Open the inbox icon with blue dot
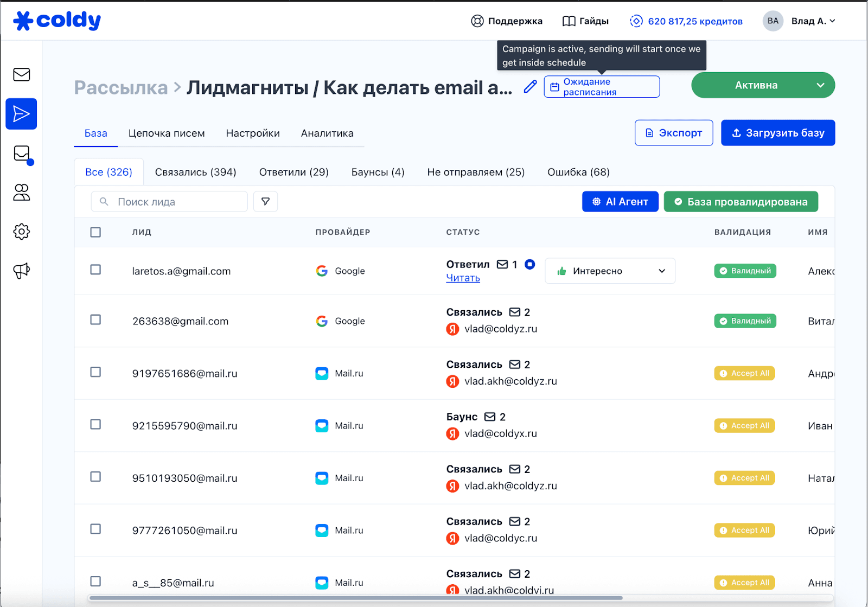Screen dimensions: 868x607 (22, 154)
